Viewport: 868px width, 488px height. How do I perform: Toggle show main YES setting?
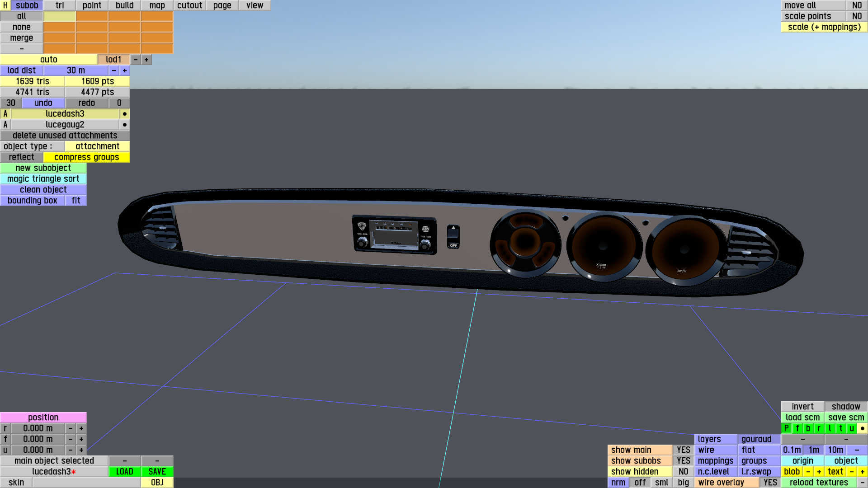click(x=683, y=450)
